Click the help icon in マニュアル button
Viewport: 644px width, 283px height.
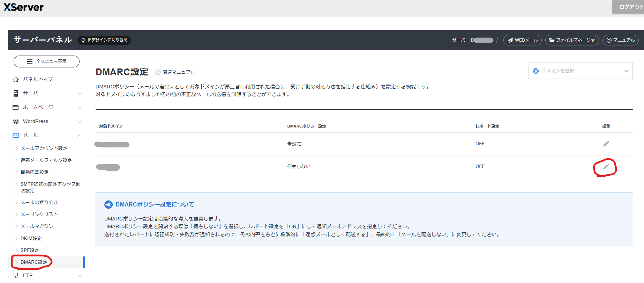[609, 40]
